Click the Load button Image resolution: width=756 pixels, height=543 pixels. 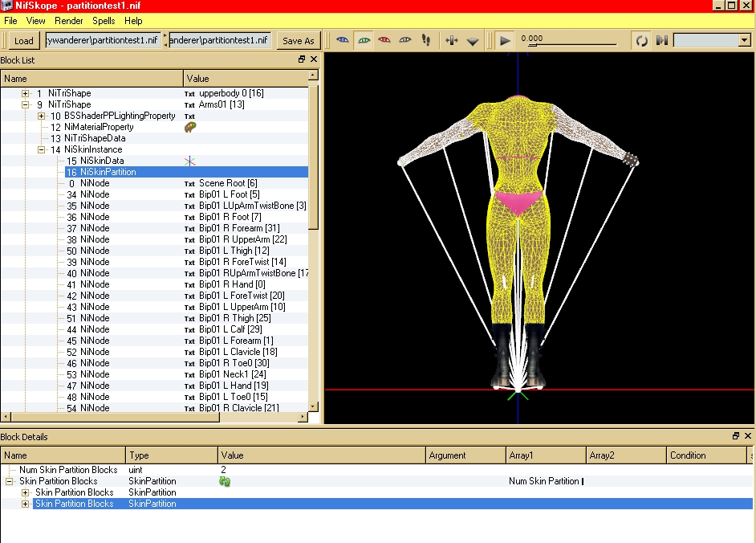point(24,41)
